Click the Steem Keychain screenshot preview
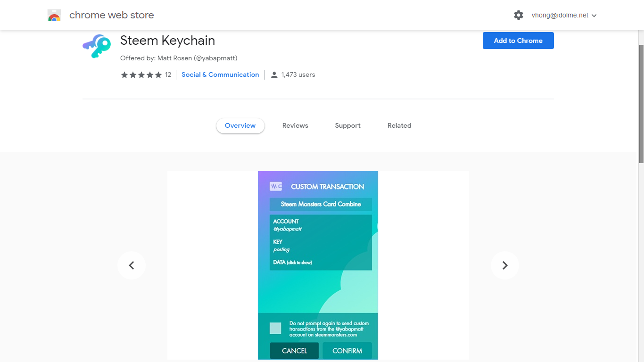This screenshot has height=362, width=644. pyautogui.click(x=318, y=265)
